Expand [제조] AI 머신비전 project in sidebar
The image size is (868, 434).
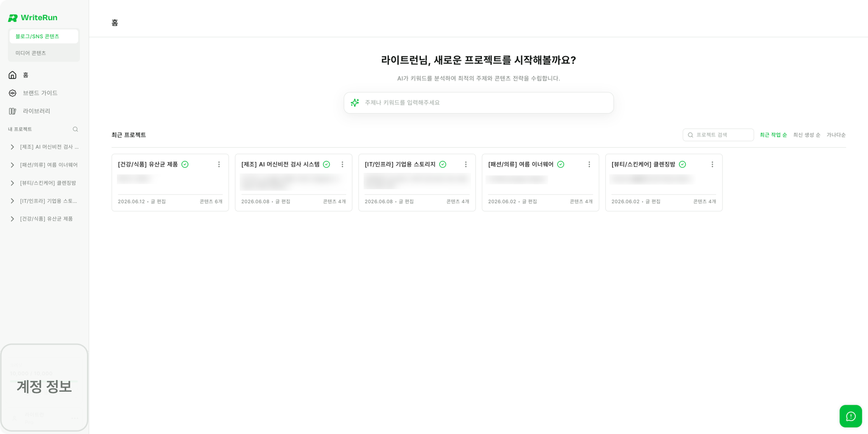pyautogui.click(x=12, y=147)
